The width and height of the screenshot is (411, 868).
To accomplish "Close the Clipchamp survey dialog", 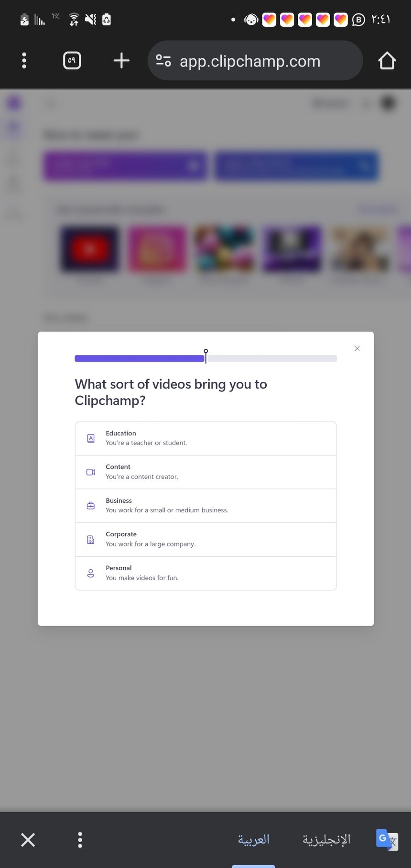I will (357, 348).
